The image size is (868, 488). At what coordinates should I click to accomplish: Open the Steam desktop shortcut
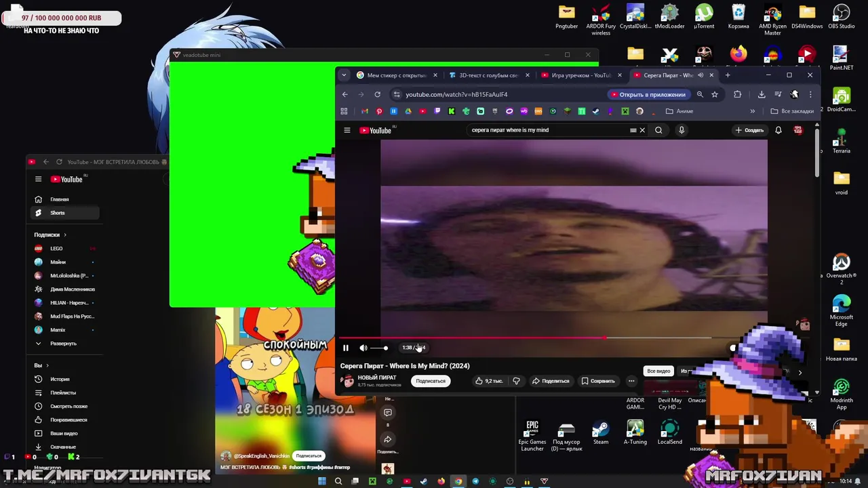pyautogui.click(x=601, y=433)
